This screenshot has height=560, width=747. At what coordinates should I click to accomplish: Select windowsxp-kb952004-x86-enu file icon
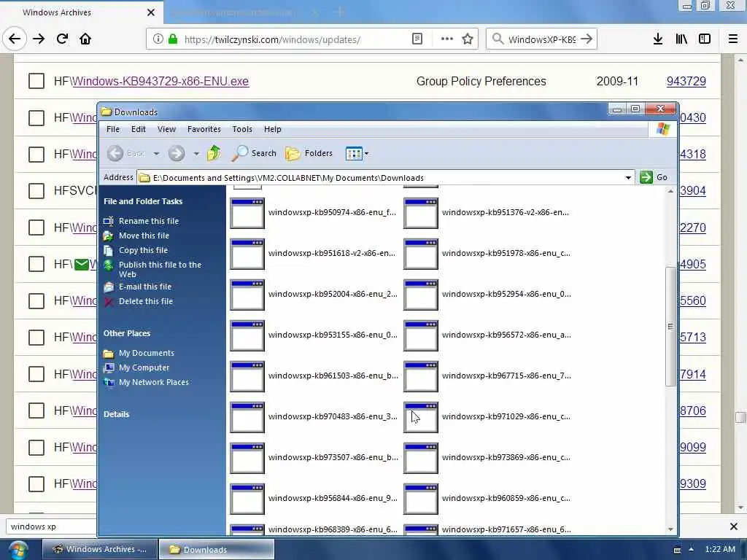(247, 295)
